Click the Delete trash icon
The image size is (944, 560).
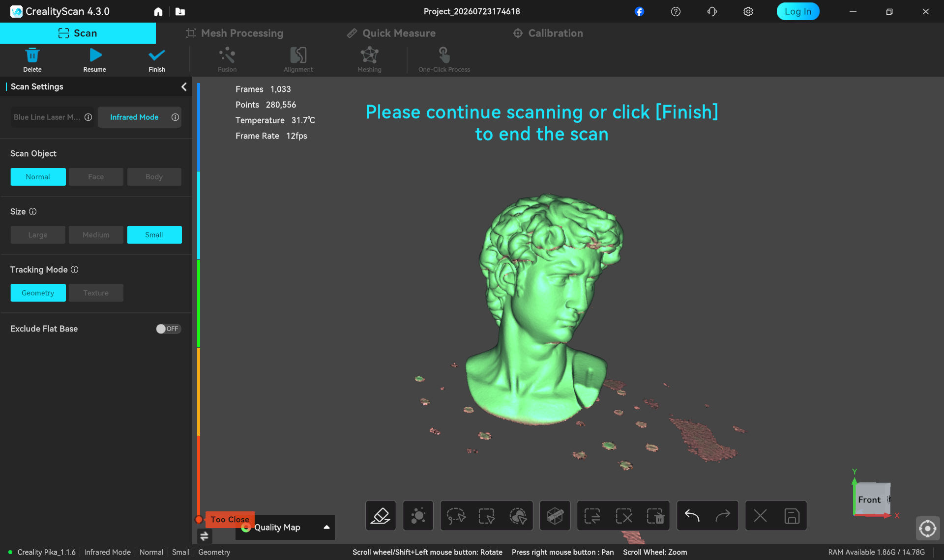(32, 55)
